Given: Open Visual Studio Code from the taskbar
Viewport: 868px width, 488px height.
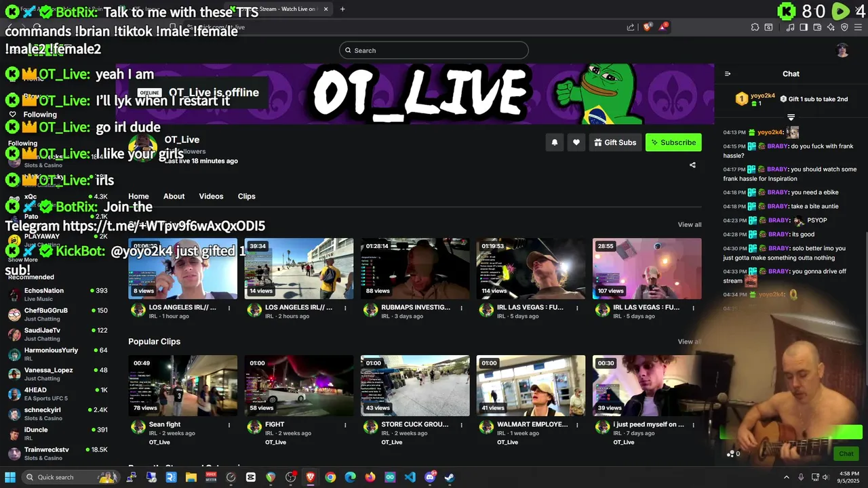Looking at the screenshot, I should pos(410,477).
